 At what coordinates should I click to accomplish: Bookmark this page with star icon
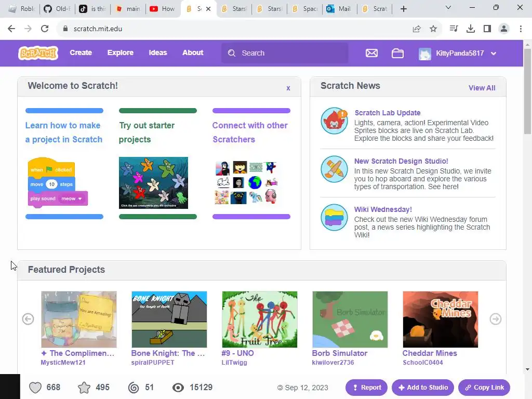tap(433, 29)
